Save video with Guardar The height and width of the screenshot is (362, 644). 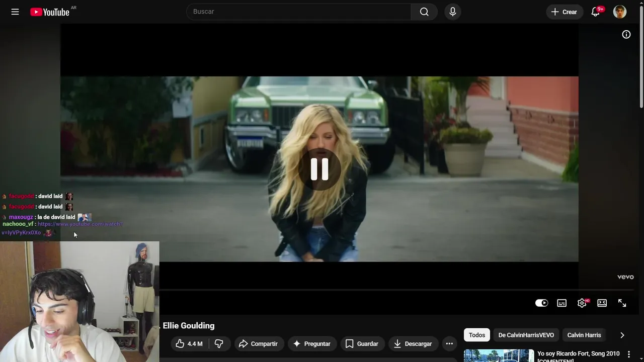click(x=362, y=344)
